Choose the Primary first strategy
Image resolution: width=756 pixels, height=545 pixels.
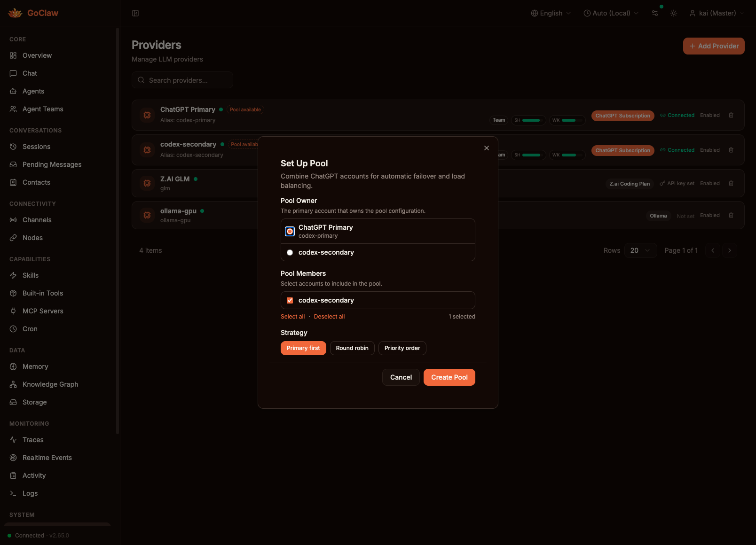tap(303, 348)
